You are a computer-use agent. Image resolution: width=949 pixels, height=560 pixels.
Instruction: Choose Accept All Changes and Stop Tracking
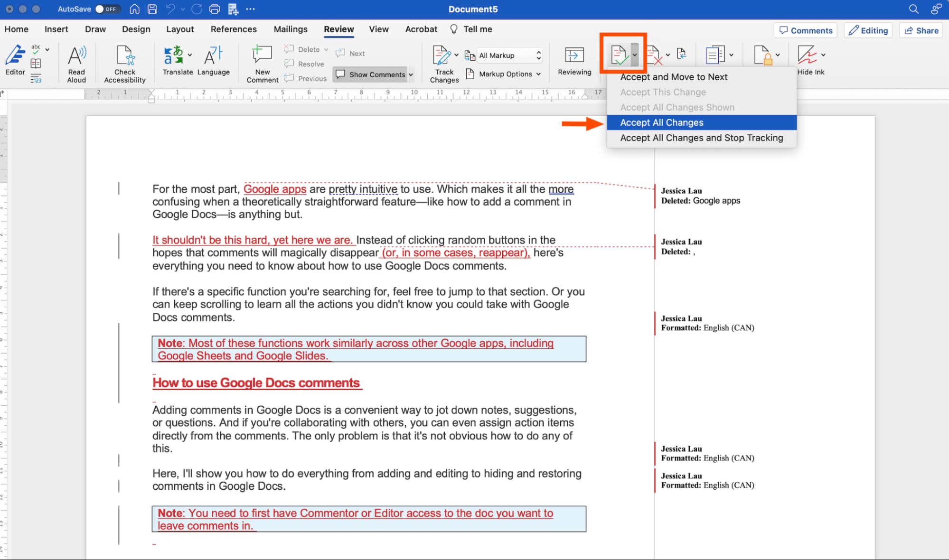click(x=702, y=138)
